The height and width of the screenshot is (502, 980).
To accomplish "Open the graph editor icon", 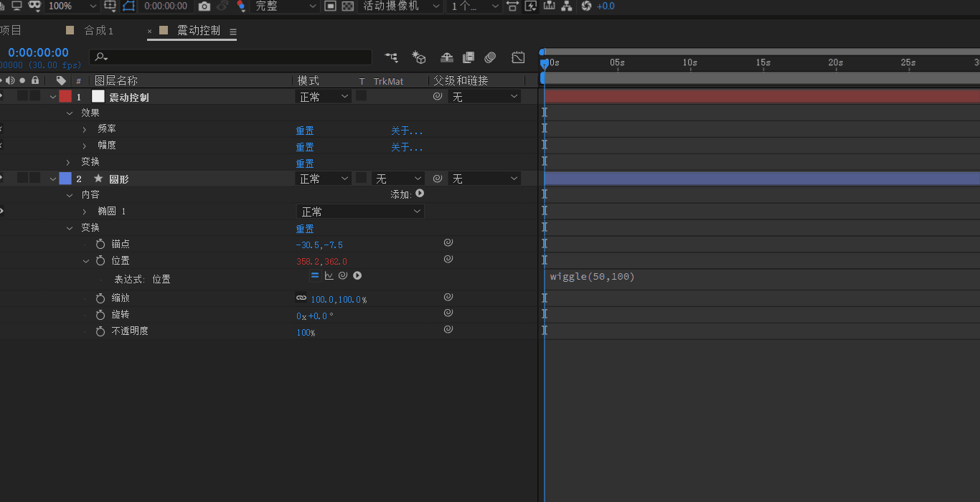I will tap(518, 57).
